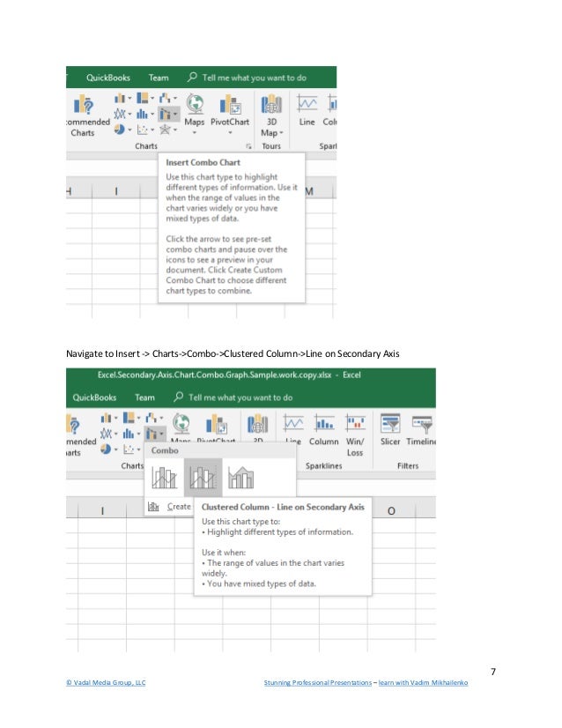The width and height of the screenshot is (562, 728).
Task: Click Maps globe icon in Combo dropdown screenshot
Action: pyautogui.click(x=181, y=424)
